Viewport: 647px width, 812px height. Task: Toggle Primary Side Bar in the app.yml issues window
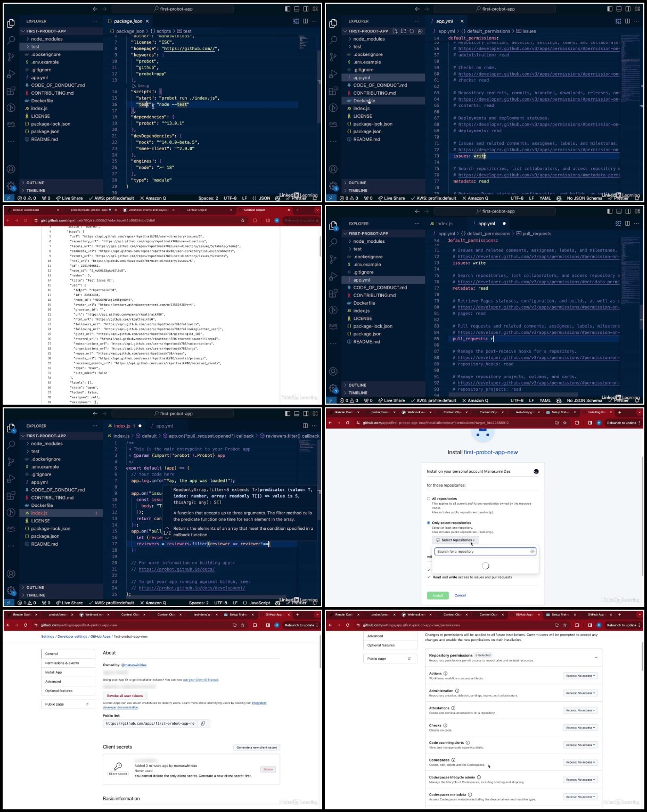(x=610, y=9)
